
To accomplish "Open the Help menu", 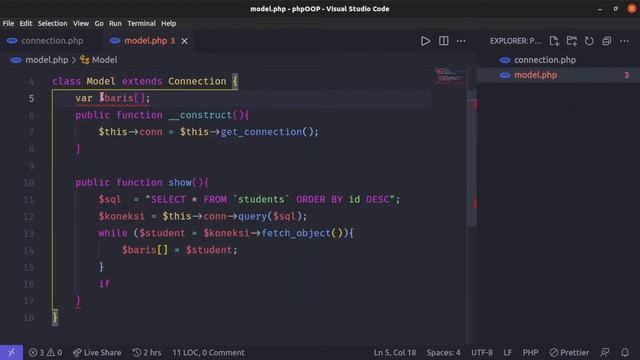I will click(168, 23).
